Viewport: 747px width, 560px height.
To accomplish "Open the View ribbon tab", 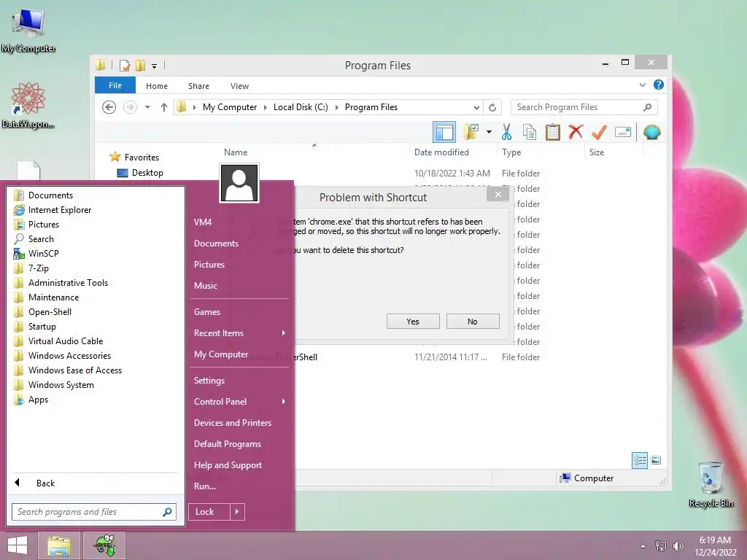I will [239, 86].
